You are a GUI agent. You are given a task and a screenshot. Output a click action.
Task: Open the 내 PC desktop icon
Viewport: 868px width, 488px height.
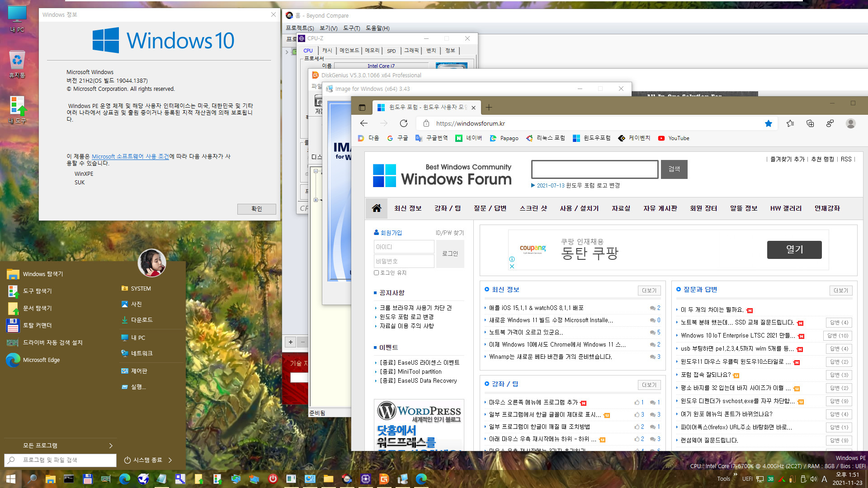[17, 19]
